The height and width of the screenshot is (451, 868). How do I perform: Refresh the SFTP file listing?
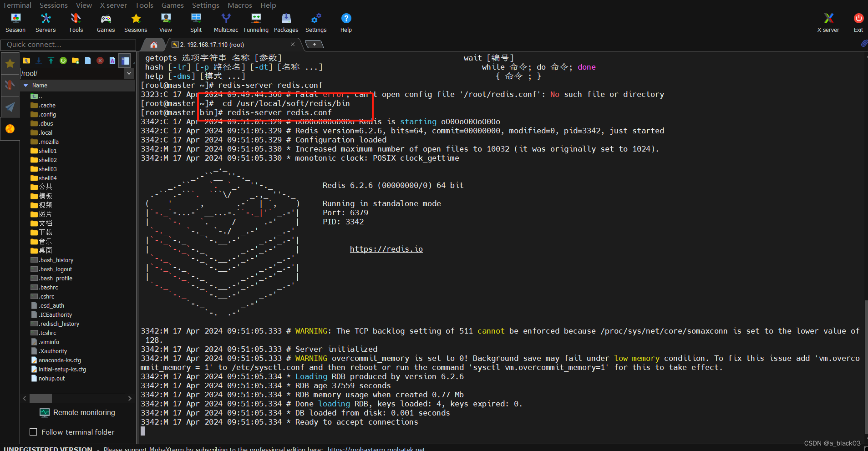[63, 61]
